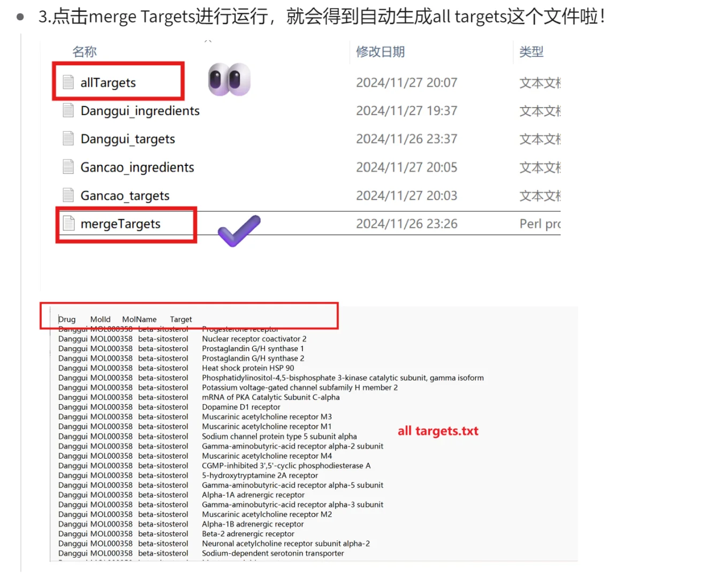Click the Gancao_targets text file icon
This screenshot has height=578, width=728.
[68, 195]
